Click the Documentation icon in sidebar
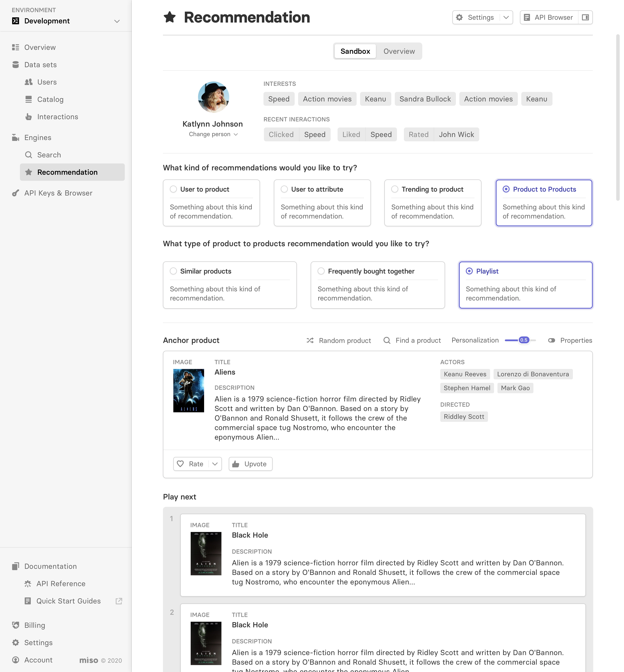 [x=16, y=566]
